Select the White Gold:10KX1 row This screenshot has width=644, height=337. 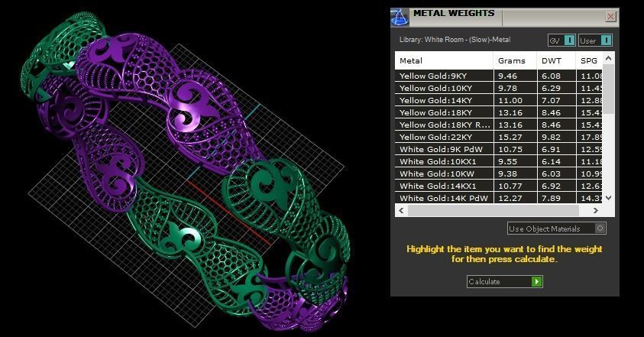tap(499, 161)
